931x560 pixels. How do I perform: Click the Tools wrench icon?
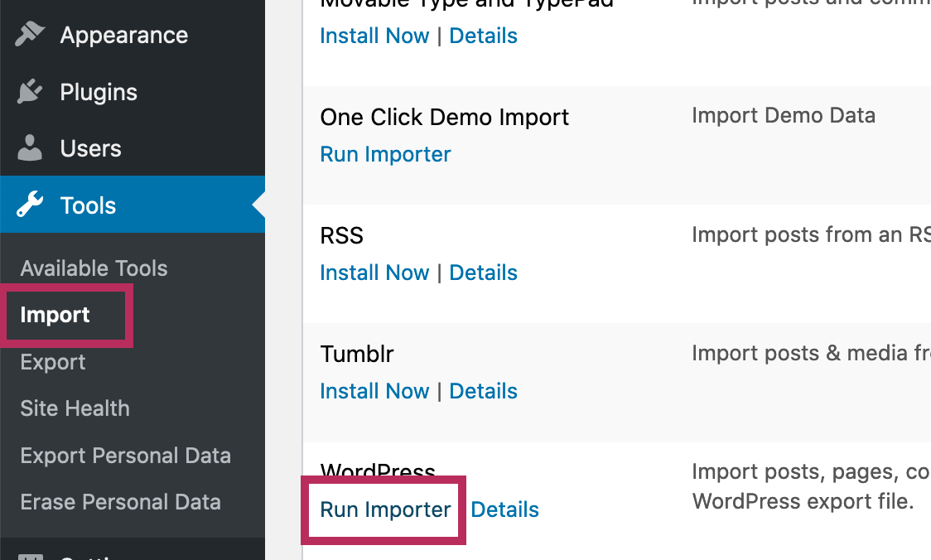31,205
